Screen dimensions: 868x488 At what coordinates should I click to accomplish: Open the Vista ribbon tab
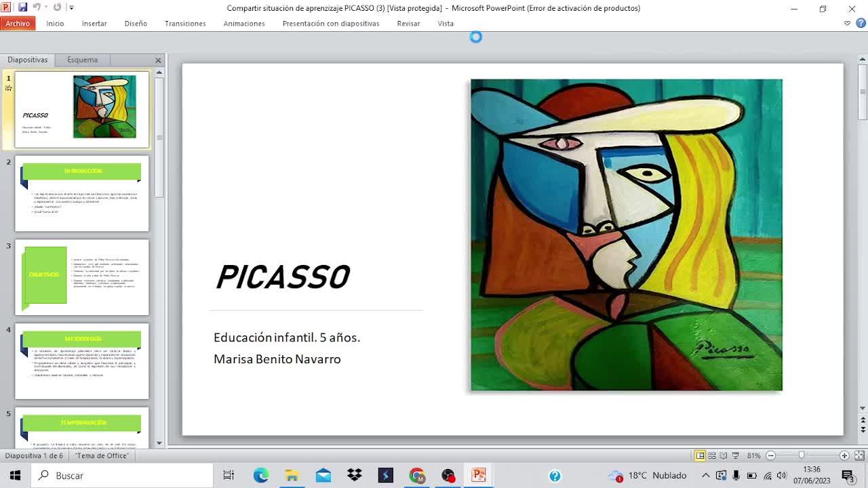point(446,23)
